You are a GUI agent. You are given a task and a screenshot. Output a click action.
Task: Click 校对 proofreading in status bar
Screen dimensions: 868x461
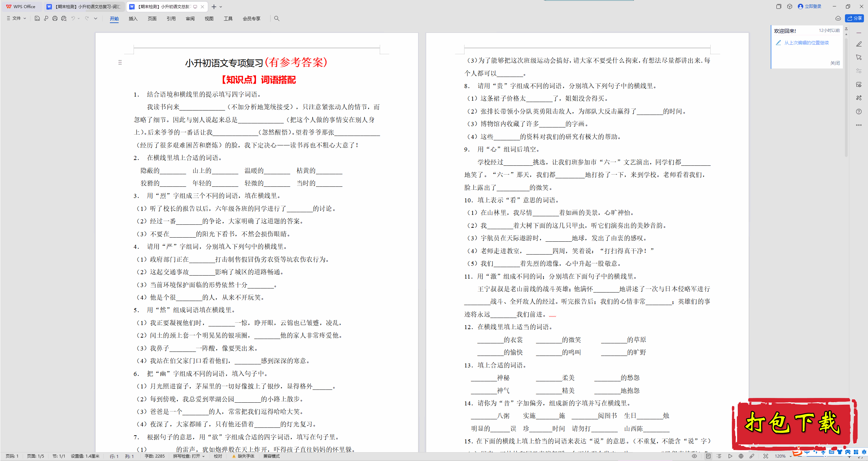pos(218,456)
